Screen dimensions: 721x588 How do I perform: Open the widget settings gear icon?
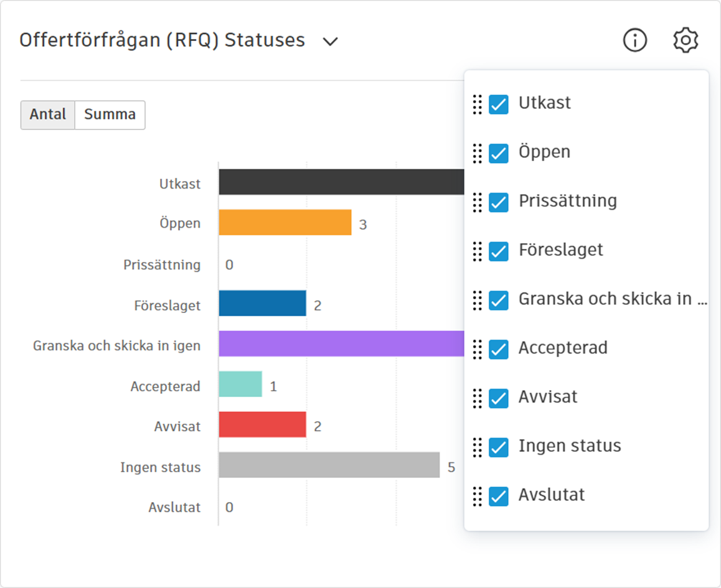coord(686,40)
